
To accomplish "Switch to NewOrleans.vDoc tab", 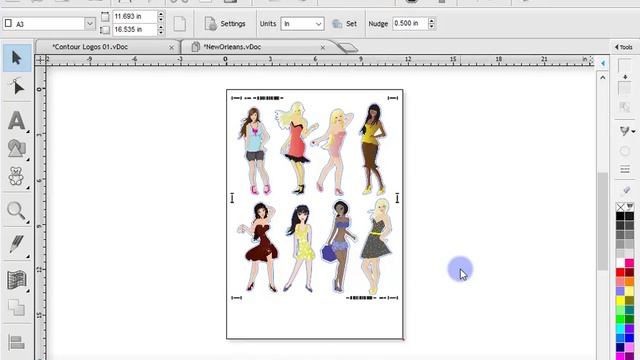I will (232, 47).
